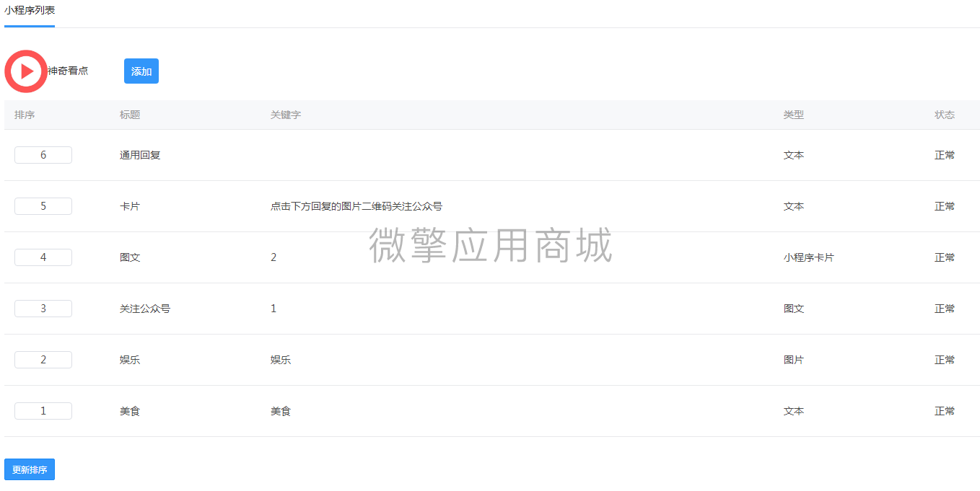Screen dimensions: 980x491
Task: Select the sort input field for 美食
Action: pos(43,410)
